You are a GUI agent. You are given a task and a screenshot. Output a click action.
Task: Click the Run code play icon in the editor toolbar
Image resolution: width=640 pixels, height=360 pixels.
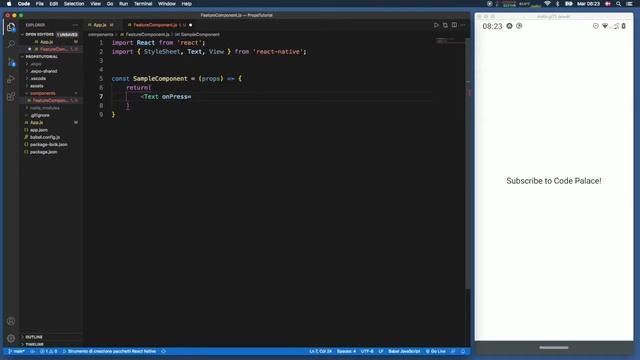436,25
